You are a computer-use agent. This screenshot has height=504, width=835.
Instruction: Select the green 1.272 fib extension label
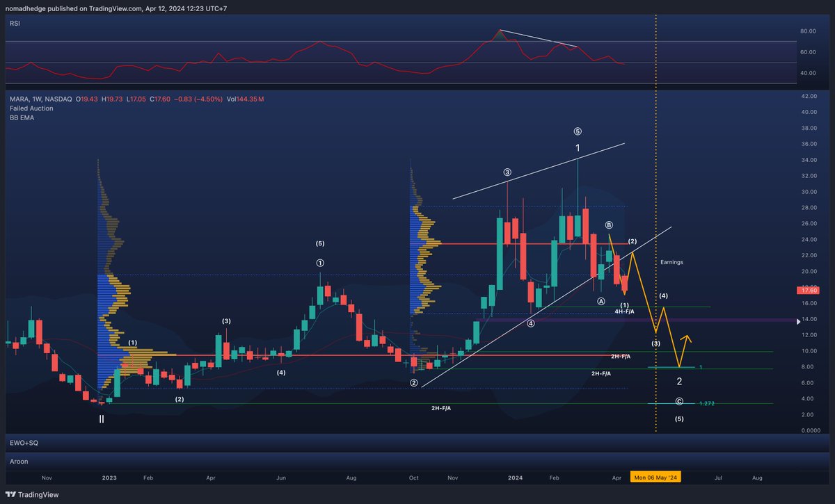[x=707, y=403]
